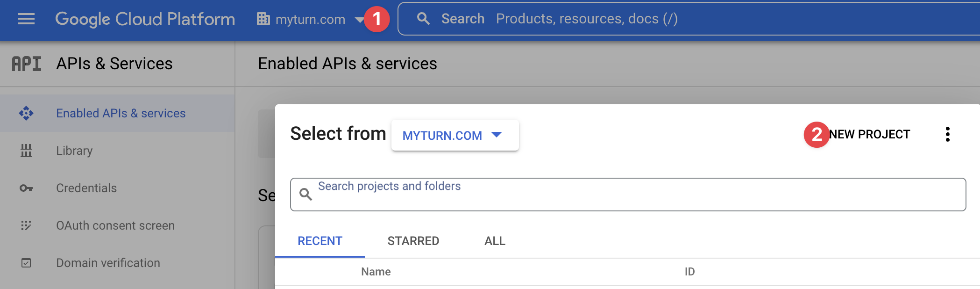Focus the Search projects and folders field
Viewport: 980px width, 289px height.
click(628, 194)
